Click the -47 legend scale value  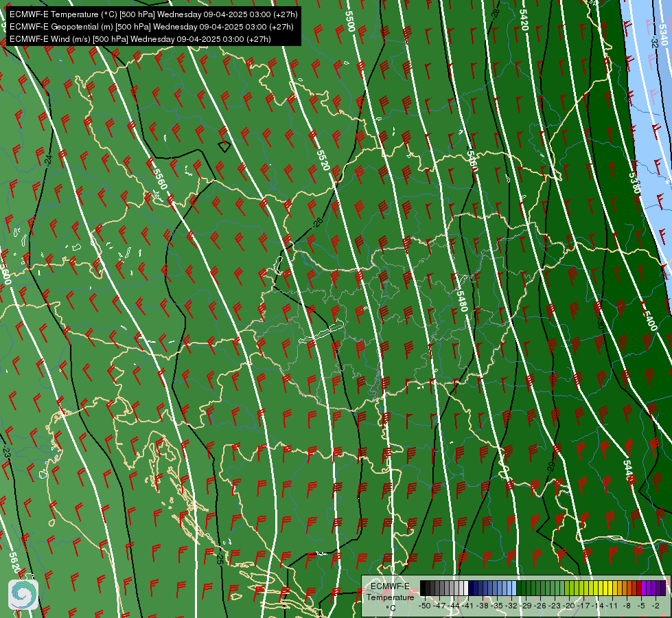coord(439,606)
